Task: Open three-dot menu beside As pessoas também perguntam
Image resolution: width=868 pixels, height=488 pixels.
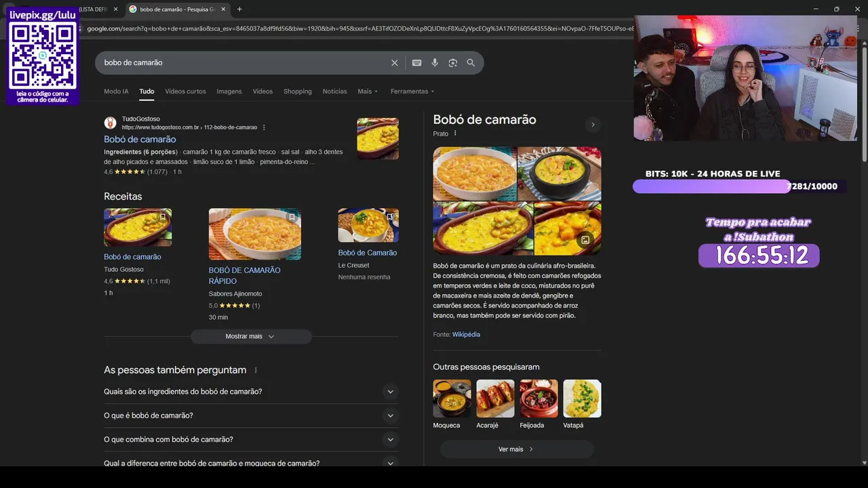Action: 256,370
